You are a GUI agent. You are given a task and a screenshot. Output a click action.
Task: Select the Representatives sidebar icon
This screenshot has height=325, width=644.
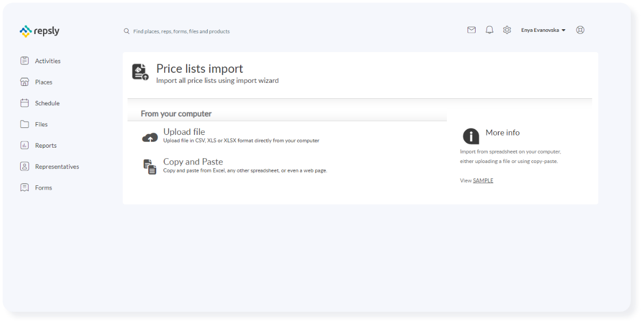point(24,166)
